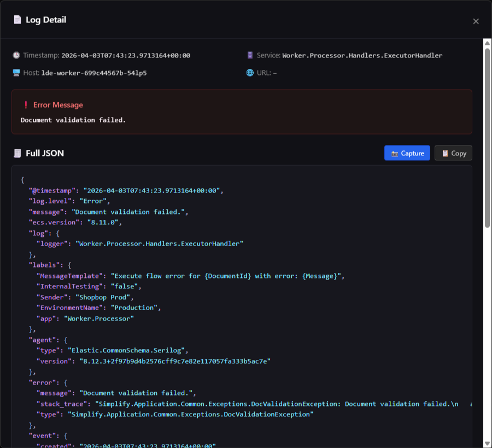Click the agent version hash value
Viewport: 492px width, 448px height.
coord(175,361)
